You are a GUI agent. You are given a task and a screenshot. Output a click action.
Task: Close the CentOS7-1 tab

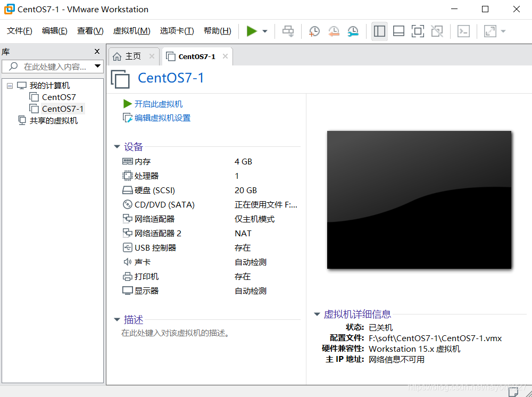(x=225, y=56)
